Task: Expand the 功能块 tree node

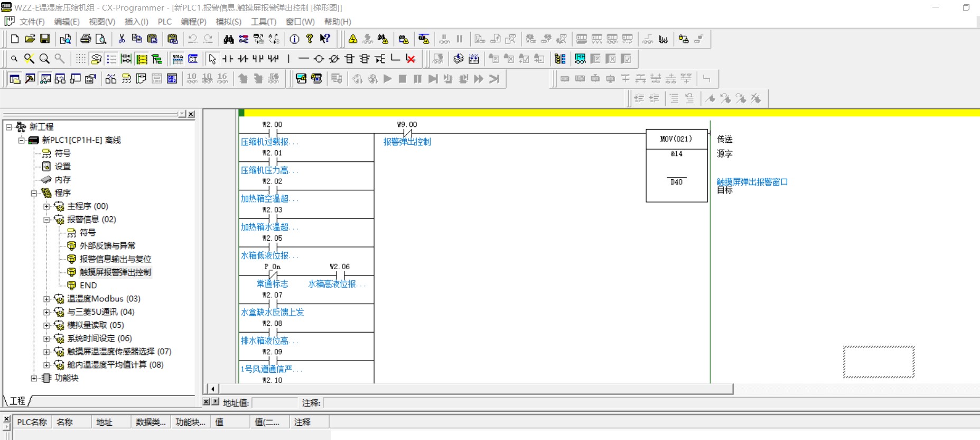Action: (34, 378)
